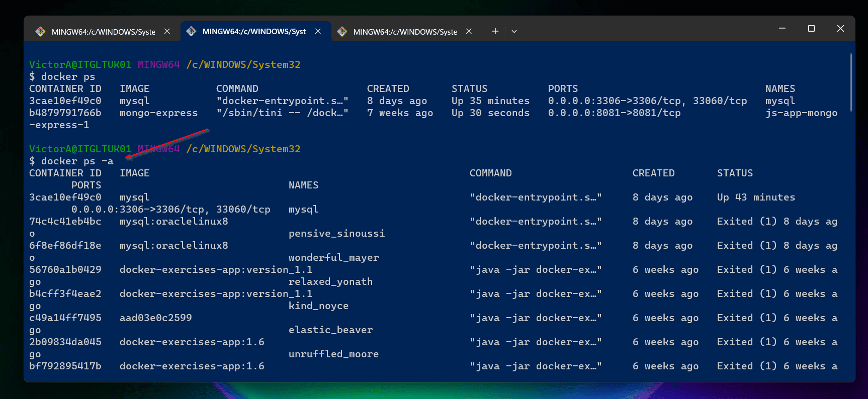
Task: Close the terminal window
Action: pos(840,29)
